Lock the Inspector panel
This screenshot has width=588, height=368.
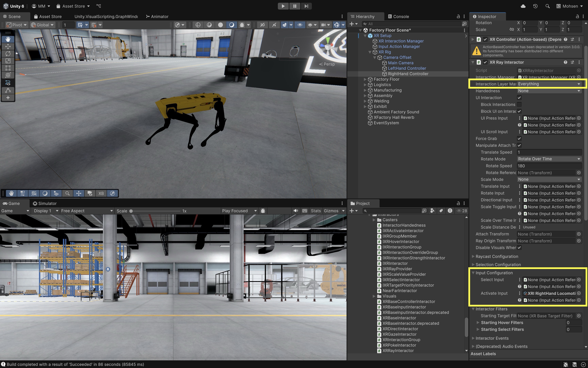577,16
